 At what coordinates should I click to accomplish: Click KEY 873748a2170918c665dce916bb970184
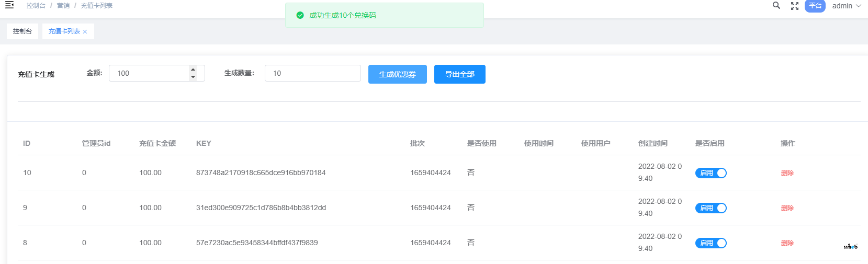pos(261,173)
